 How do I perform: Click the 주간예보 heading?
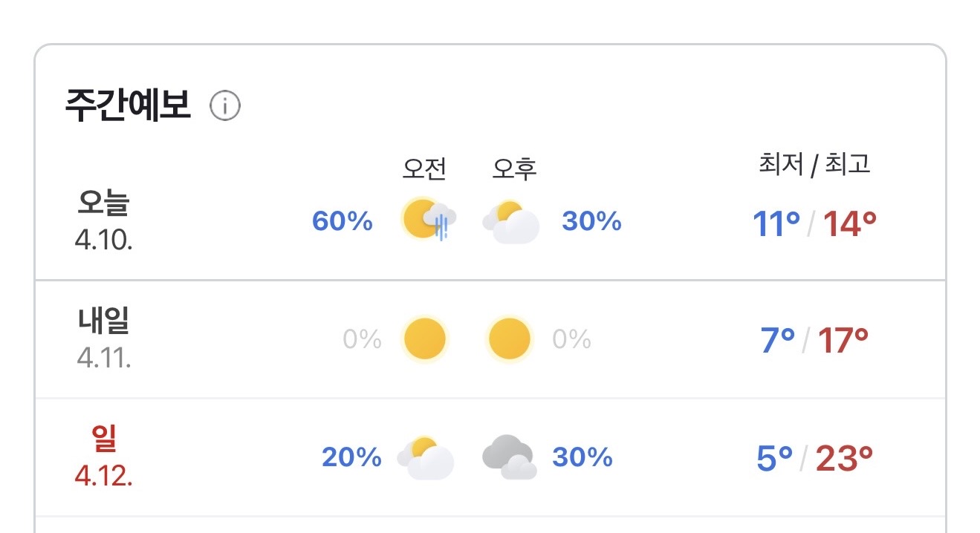[128, 106]
